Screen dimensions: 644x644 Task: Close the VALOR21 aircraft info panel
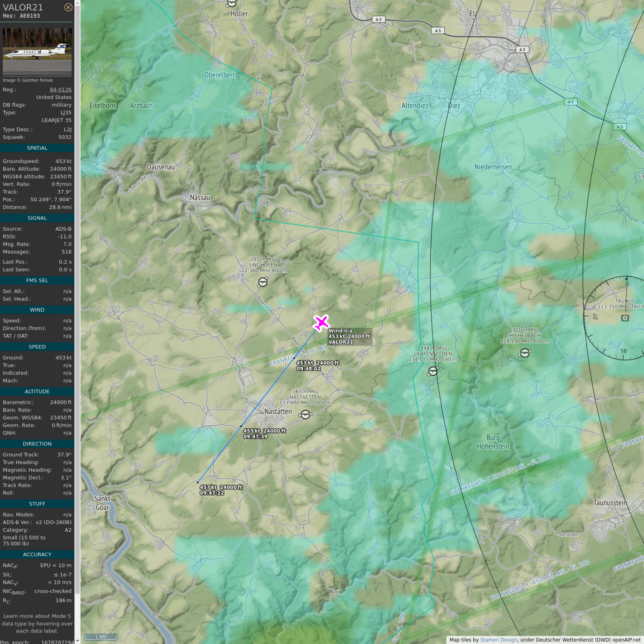(x=68, y=7)
